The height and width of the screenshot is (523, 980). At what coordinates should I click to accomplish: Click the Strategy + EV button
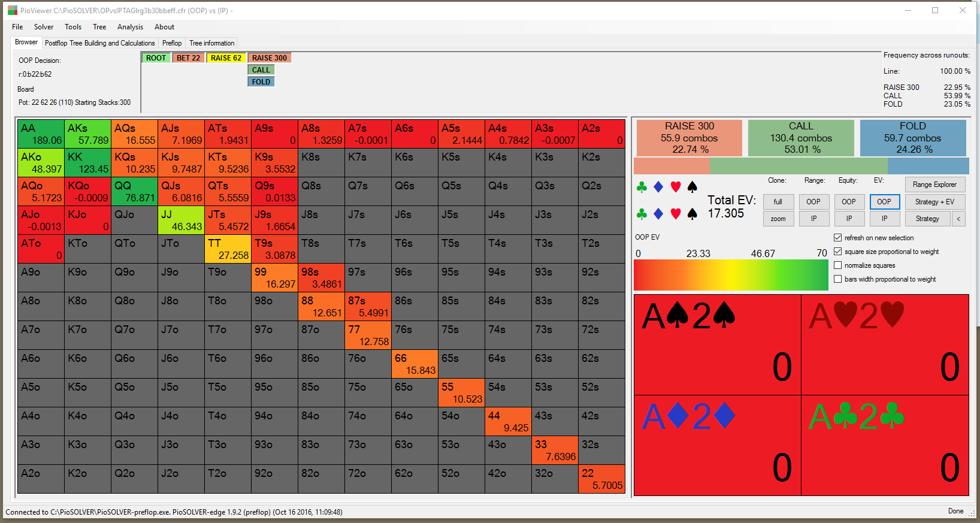coord(934,202)
